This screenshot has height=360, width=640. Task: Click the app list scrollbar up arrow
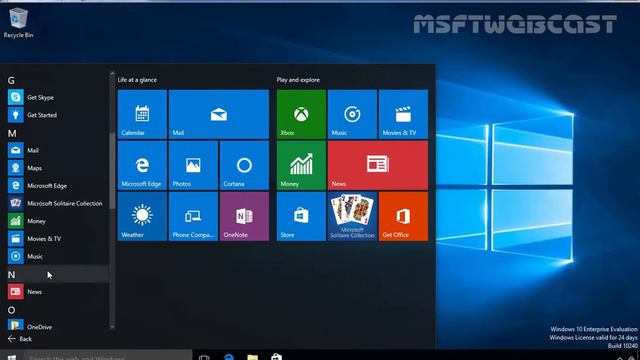click(x=112, y=74)
